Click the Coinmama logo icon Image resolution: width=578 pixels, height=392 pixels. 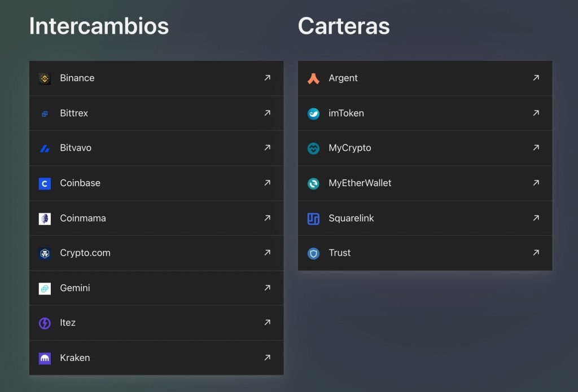(45, 218)
